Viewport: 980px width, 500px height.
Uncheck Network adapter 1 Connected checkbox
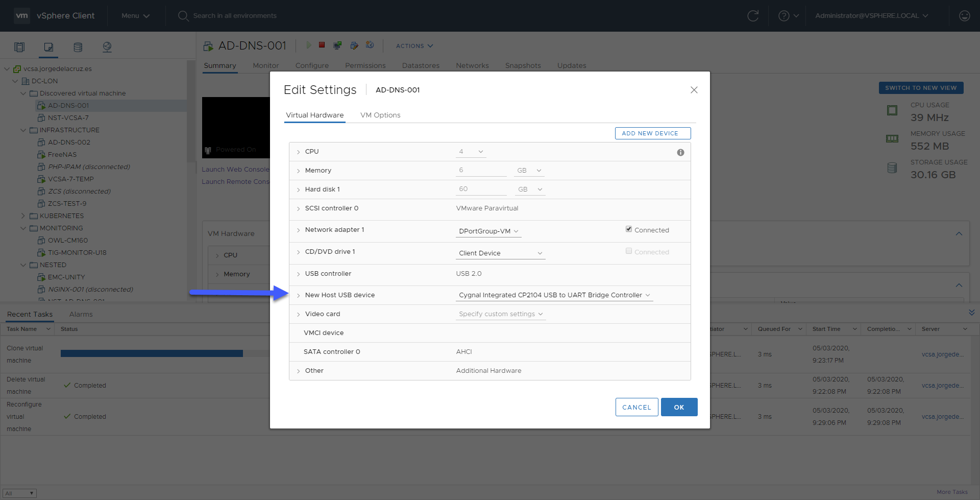point(629,229)
